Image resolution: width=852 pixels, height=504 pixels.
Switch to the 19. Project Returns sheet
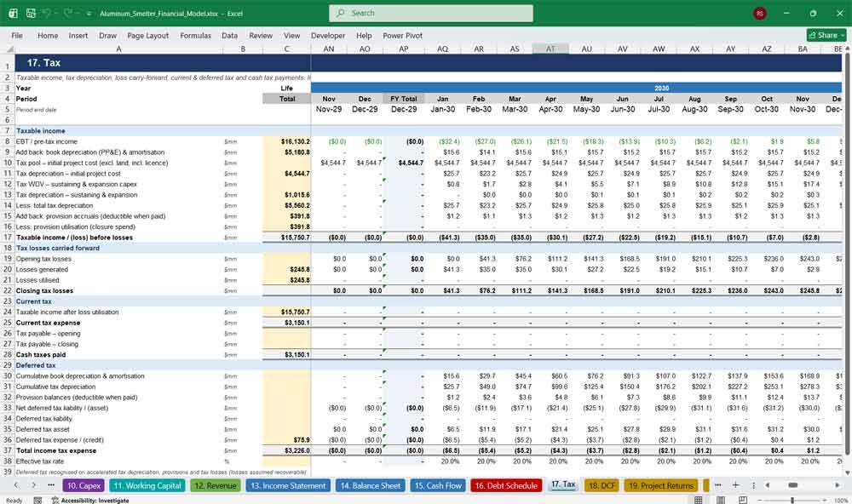coord(661,485)
